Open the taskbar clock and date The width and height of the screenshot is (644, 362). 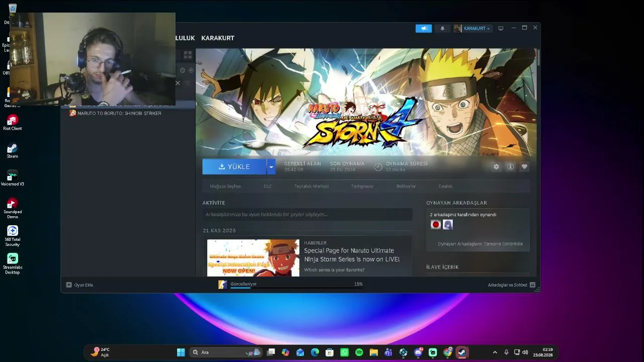tap(543, 352)
